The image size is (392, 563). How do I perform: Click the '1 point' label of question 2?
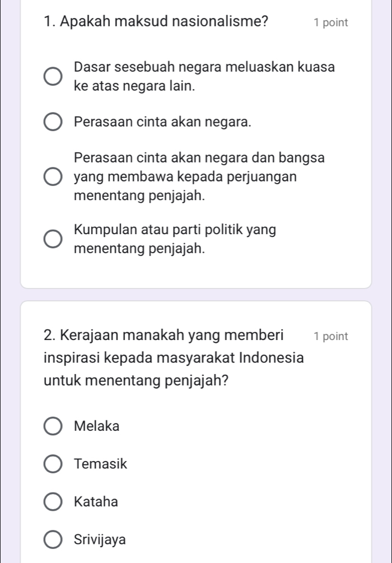(x=331, y=336)
